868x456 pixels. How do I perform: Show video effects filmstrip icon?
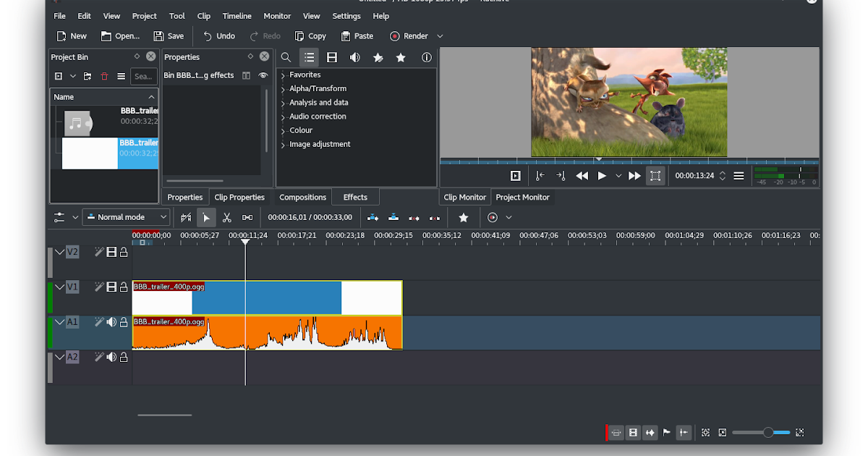point(332,57)
